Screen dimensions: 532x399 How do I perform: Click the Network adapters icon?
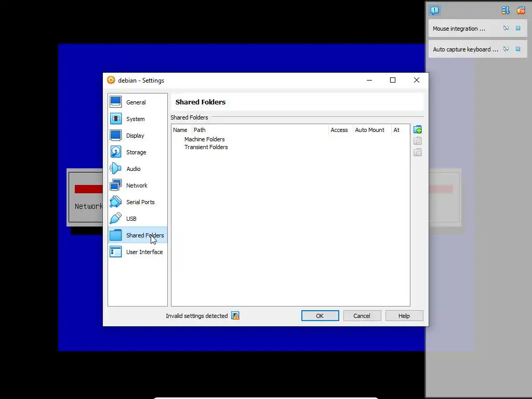pos(116,185)
